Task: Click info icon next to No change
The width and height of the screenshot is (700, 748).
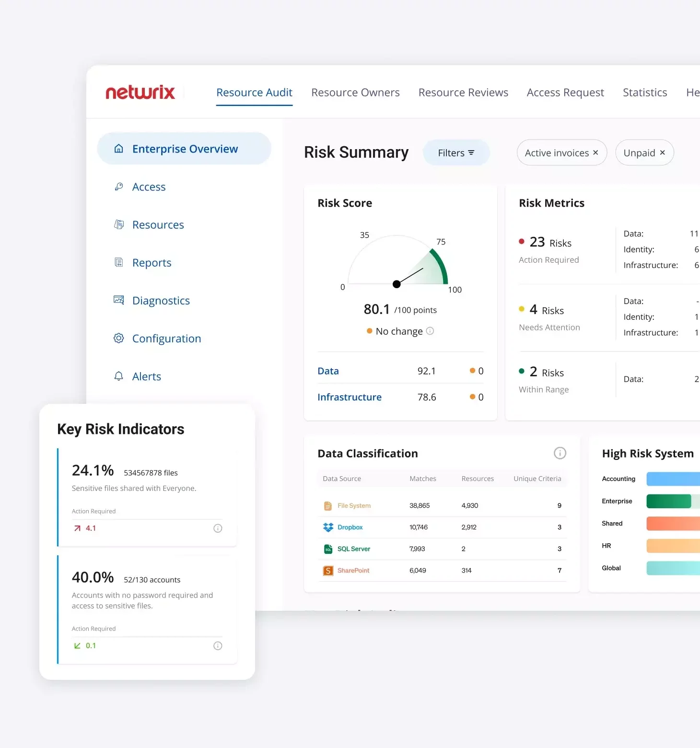Action: point(430,331)
